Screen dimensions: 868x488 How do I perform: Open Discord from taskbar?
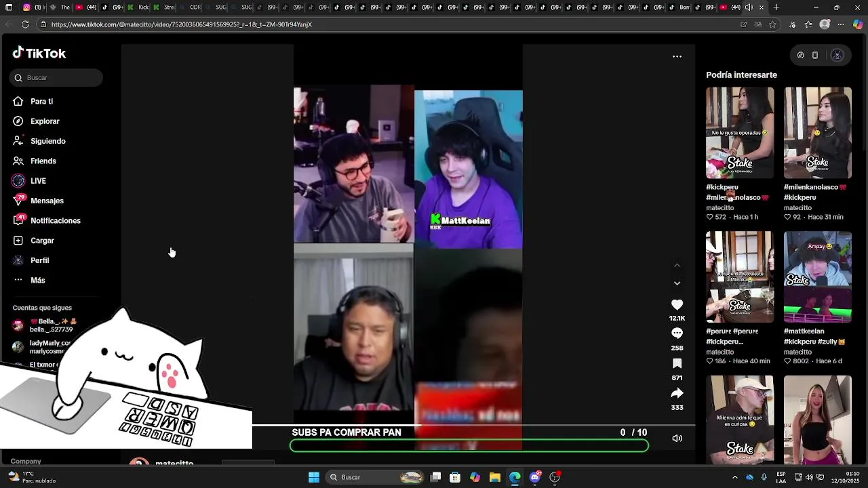[535, 477]
